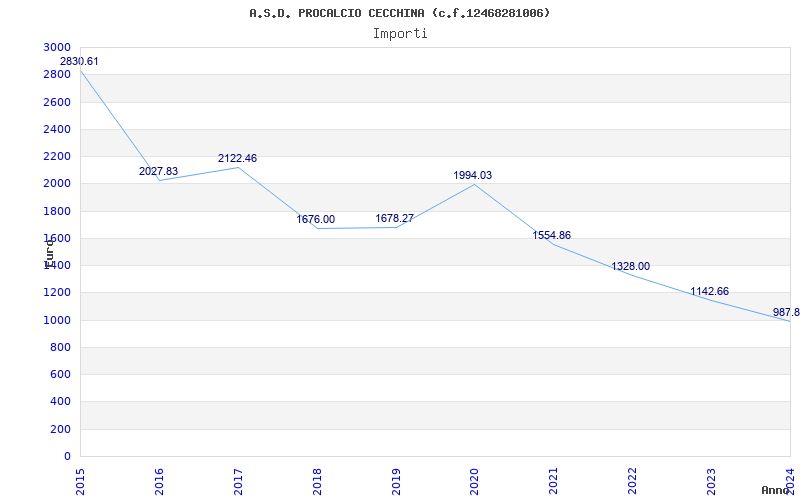Viewport: 800px width, 500px height.
Task: Click the 2600 y-axis tick label
Action: pos(57,102)
